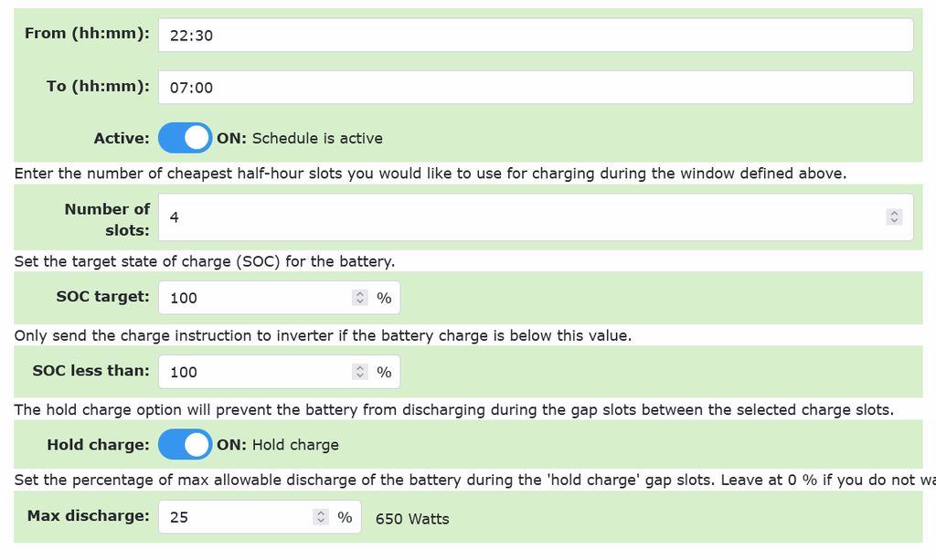
Task: Click the "From (hh:mm):" label
Action: coord(87,33)
